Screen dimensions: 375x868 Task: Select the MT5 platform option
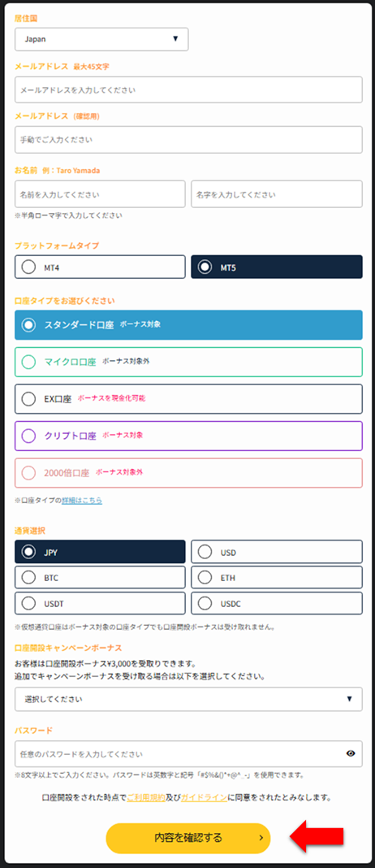(x=277, y=267)
